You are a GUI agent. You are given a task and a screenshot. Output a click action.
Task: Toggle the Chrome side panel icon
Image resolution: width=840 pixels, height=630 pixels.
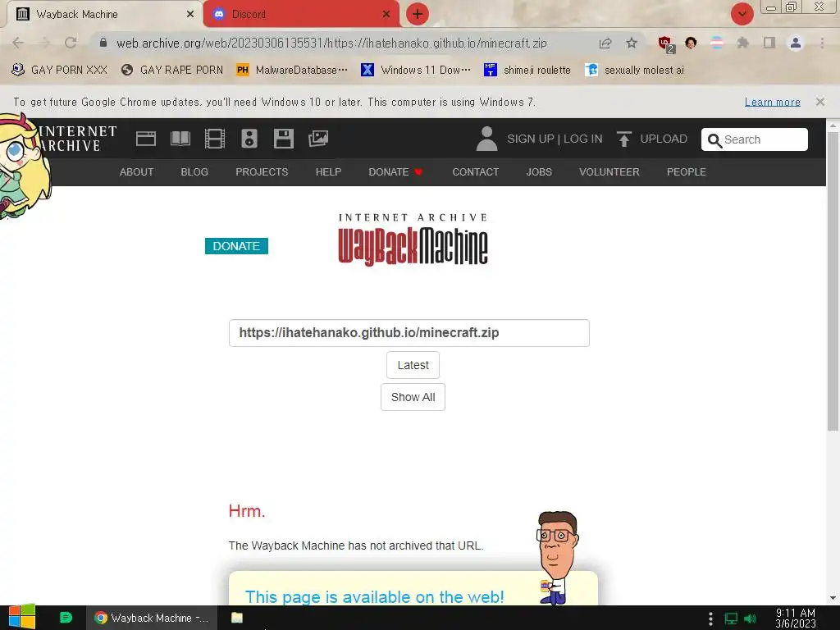tap(769, 43)
